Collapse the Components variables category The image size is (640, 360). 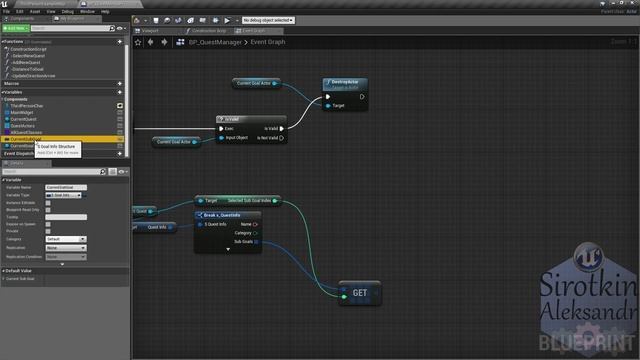[x=2, y=99]
